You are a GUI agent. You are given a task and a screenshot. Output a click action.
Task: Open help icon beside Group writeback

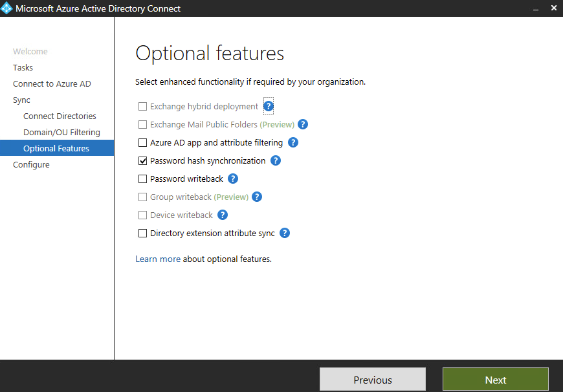pos(257,197)
